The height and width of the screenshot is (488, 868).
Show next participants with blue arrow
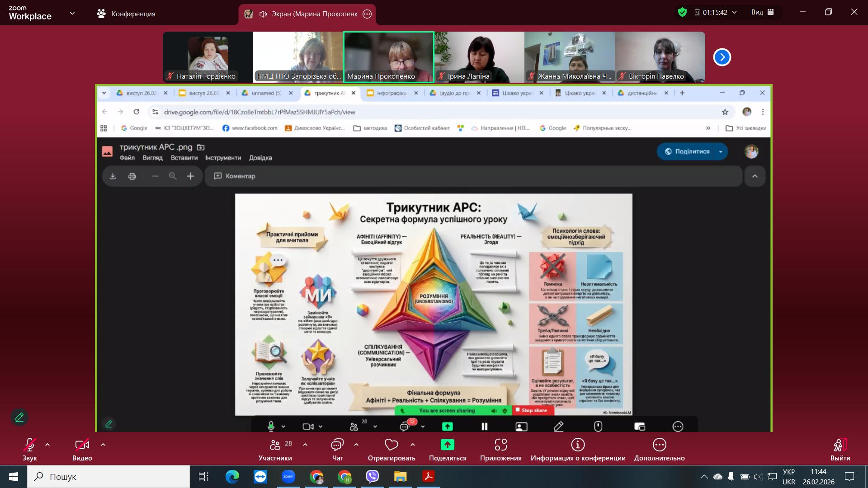722,57
